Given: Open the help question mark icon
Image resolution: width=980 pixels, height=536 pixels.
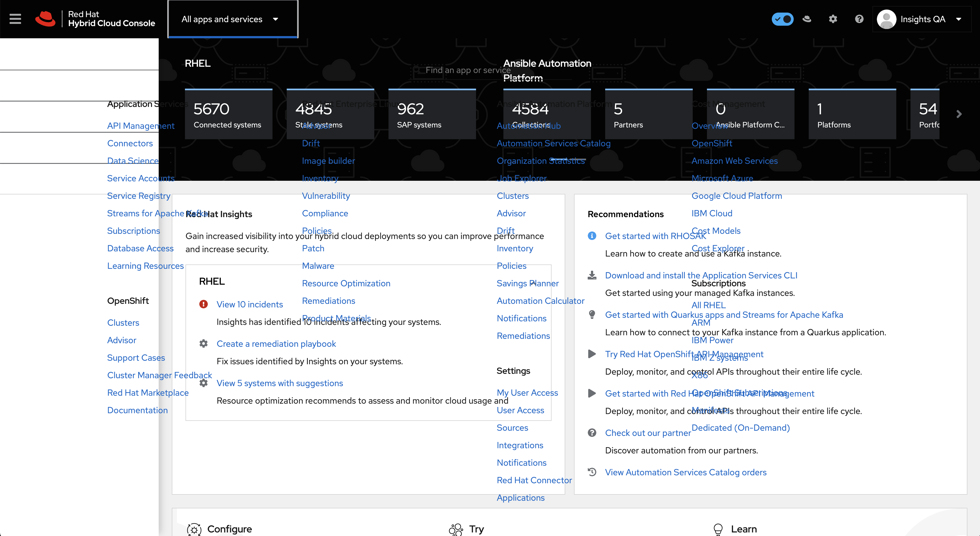Looking at the screenshot, I should (x=859, y=19).
